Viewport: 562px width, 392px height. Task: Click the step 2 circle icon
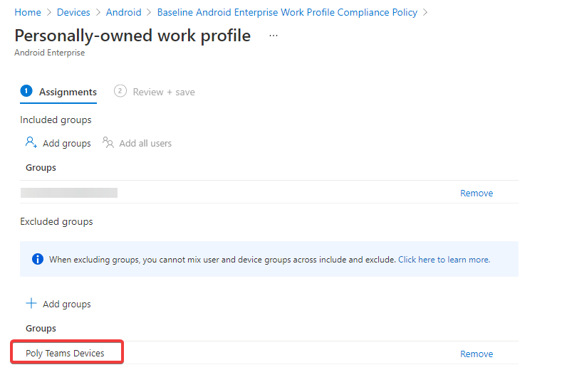pyautogui.click(x=120, y=91)
